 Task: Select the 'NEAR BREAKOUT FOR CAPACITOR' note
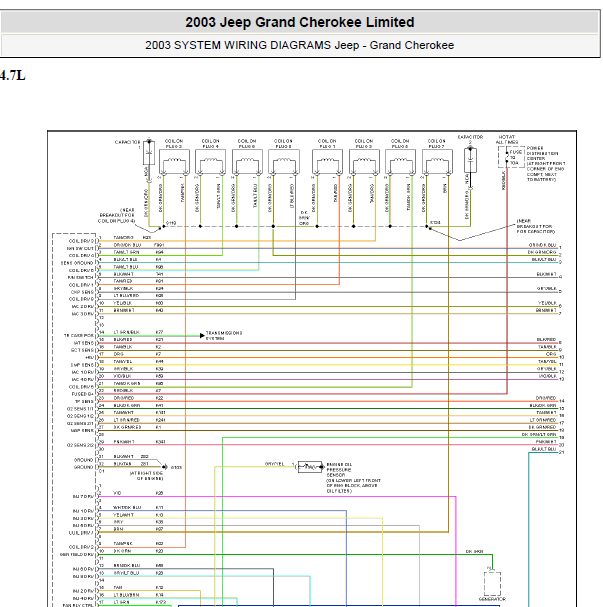pos(536,226)
